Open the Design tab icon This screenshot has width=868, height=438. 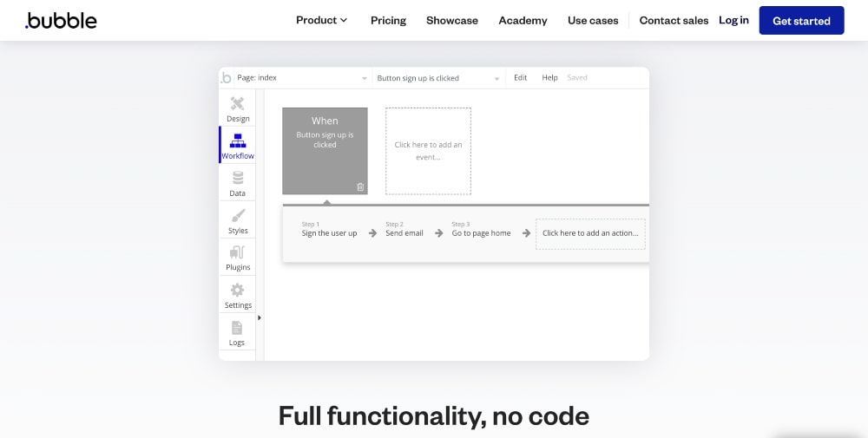point(237,105)
